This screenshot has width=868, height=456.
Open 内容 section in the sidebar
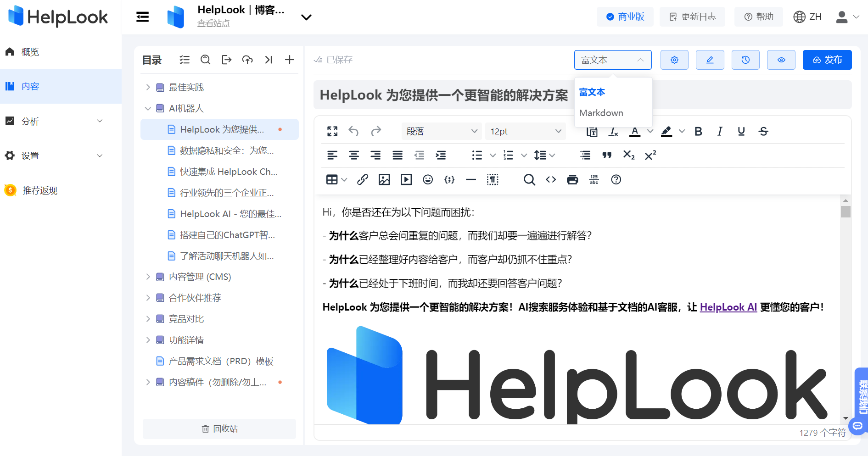[x=61, y=86]
